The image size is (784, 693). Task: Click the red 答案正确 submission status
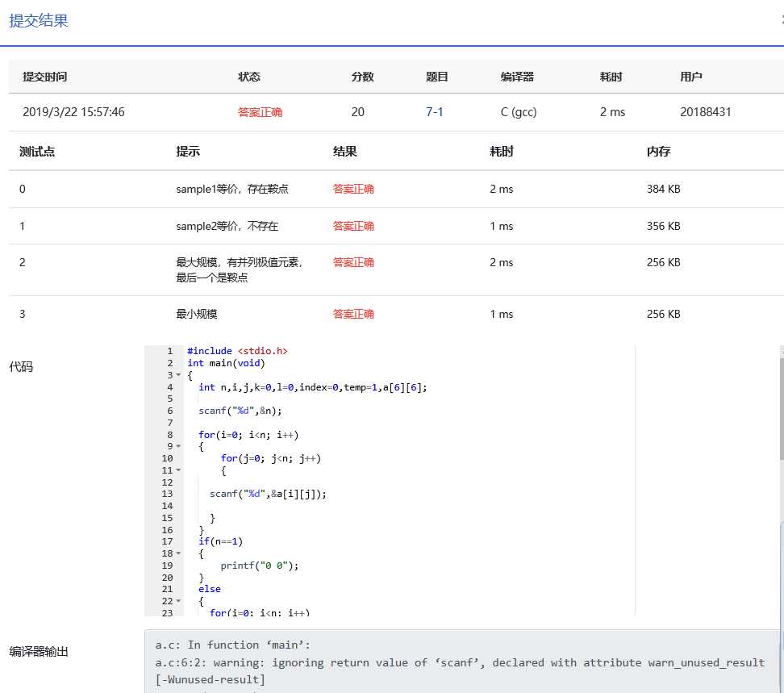[x=260, y=112]
